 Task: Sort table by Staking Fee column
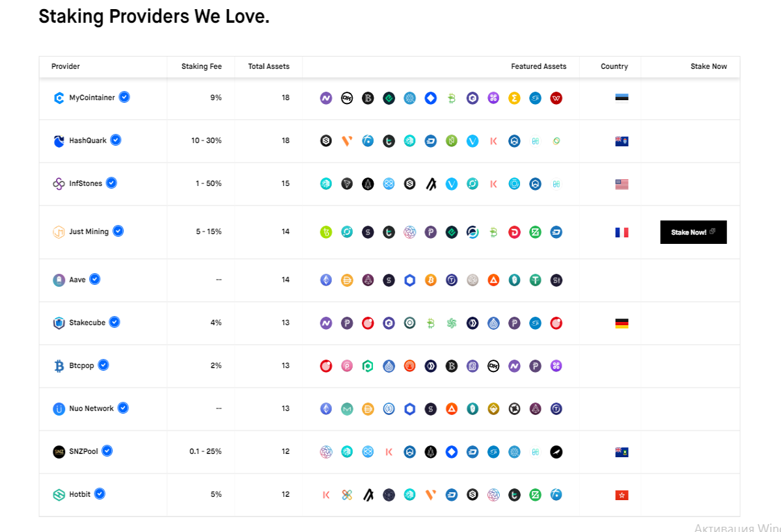pyautogui.click(x=202, y=66)
